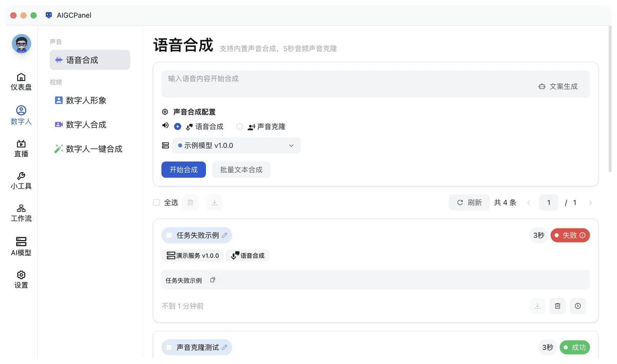Tick the checkbox for 任务失败示例
The image size is (617, 364).
[169, 235]
